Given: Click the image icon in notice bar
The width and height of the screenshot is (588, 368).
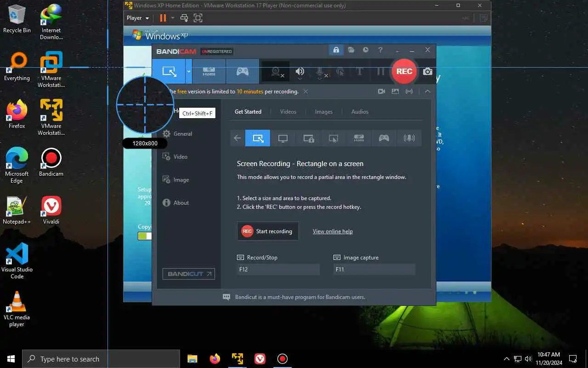Looking at the screenshot, I should coord(395,92).
